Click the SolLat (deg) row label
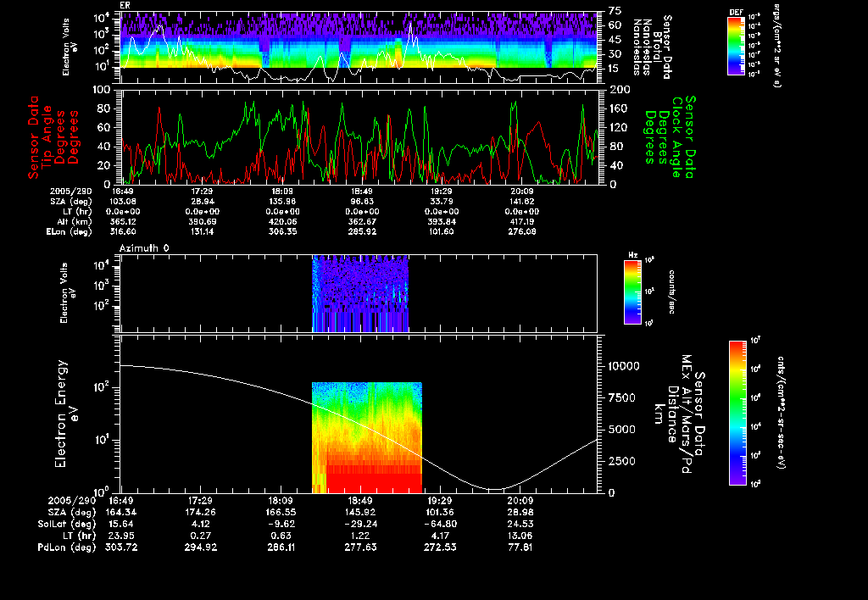Image resolution: width=868 pixels, height=600 pixels. point(66,525)
